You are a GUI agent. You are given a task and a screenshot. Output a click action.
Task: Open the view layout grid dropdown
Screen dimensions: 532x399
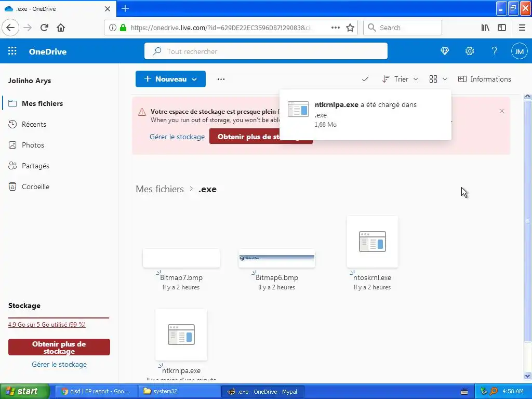click(438, 79)
